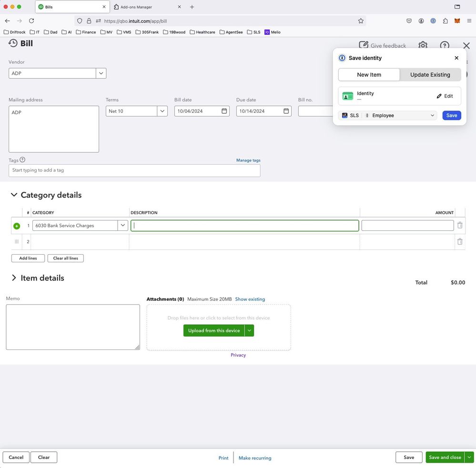476x468 pixels.
Task: Open the settings gear icon
Action: coord(423,45)
